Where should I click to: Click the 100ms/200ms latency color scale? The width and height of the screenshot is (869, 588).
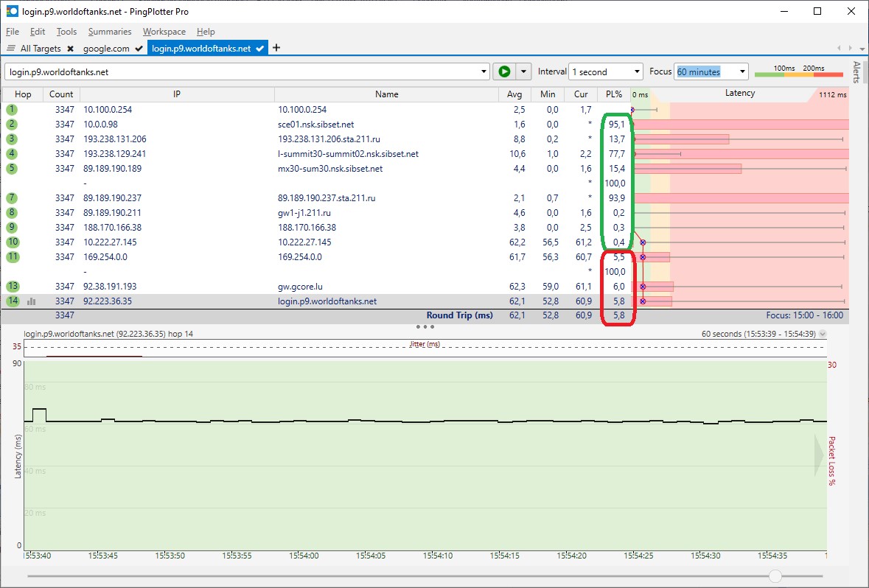[x=799, y=71]
